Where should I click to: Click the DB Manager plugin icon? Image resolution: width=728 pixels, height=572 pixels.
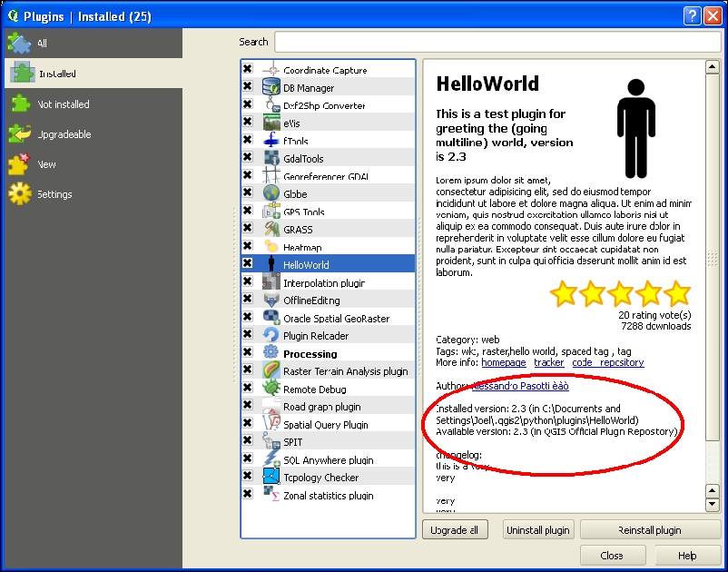click(271, 88)
